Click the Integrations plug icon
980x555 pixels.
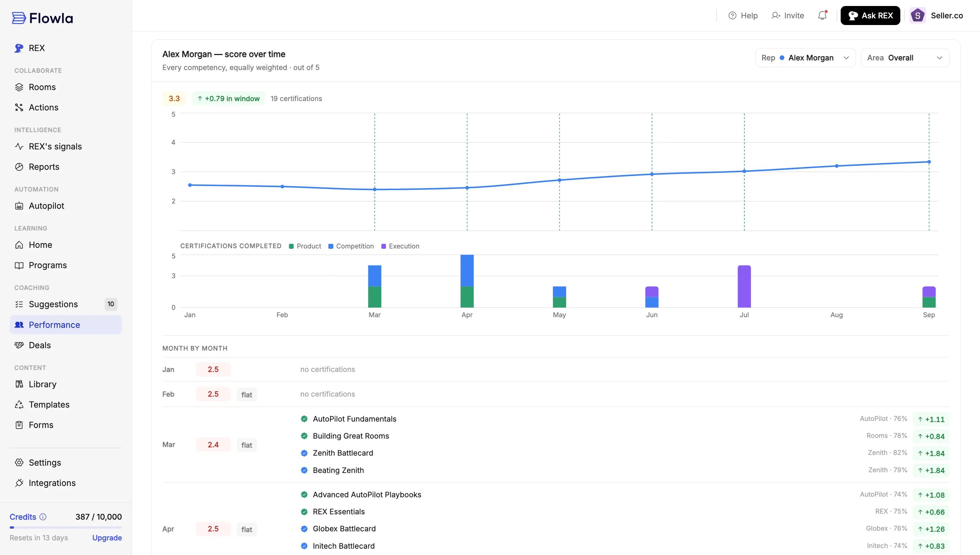coord(19,483)
